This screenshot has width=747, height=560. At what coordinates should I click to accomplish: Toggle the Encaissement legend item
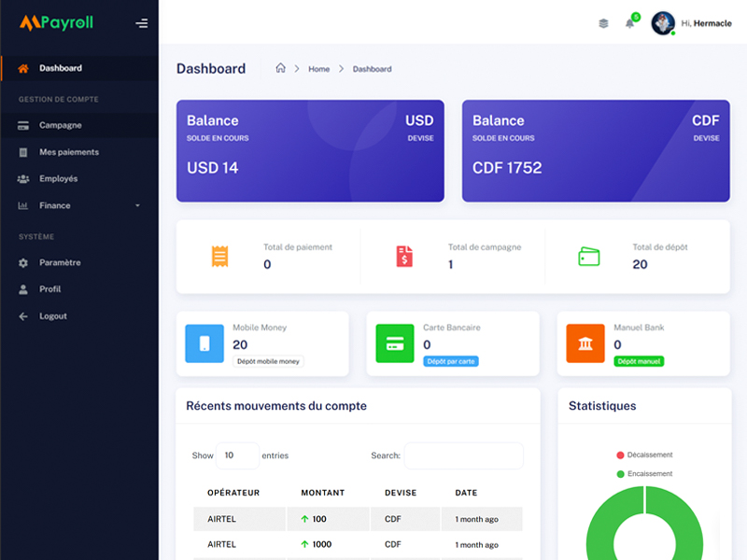tap(644, 474)
